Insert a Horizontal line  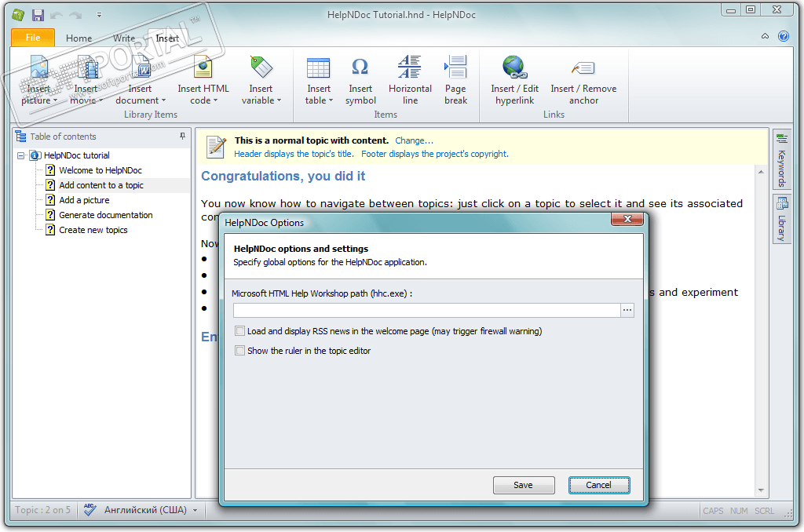click(410, 79)
